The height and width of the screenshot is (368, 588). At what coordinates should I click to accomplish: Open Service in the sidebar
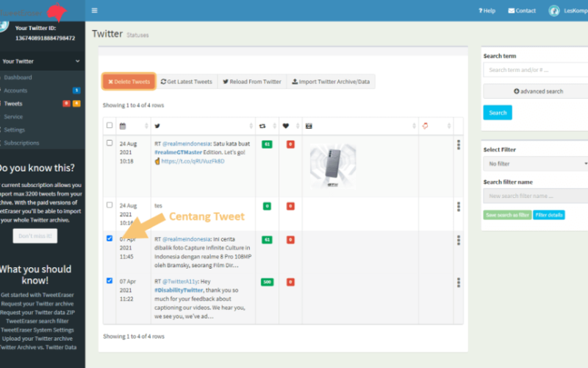(x=13, y=117)
